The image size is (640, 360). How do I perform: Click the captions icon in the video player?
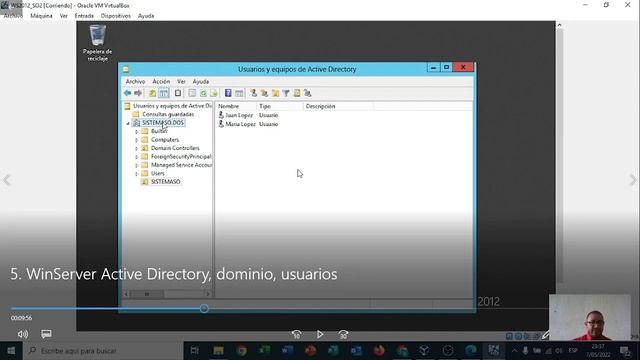tap(46, 334)
